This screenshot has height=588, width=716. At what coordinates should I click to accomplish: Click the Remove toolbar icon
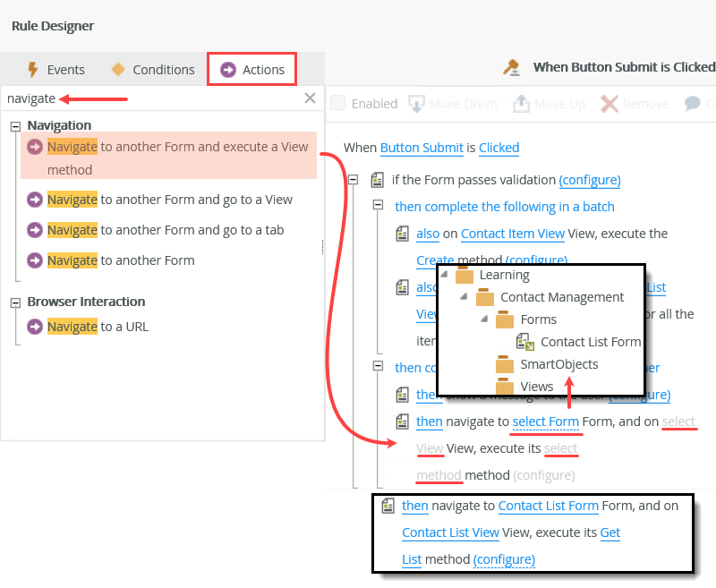point(608,103)
